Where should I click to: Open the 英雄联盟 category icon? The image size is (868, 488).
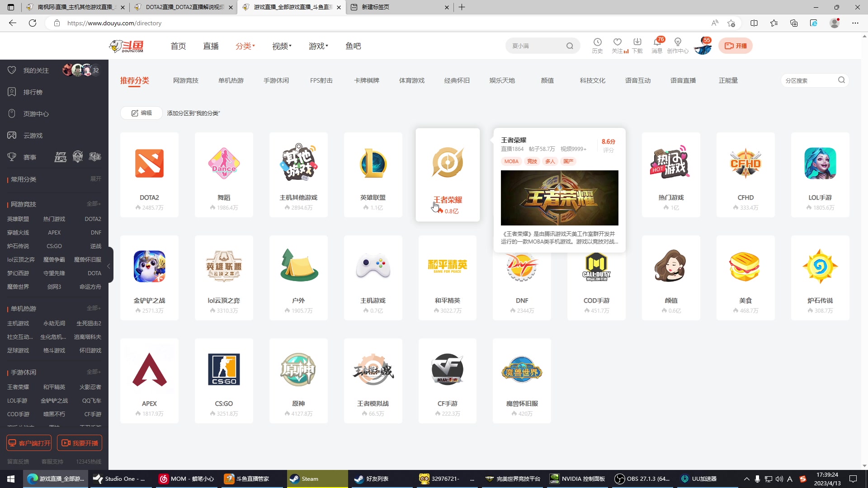click(373, 163)
